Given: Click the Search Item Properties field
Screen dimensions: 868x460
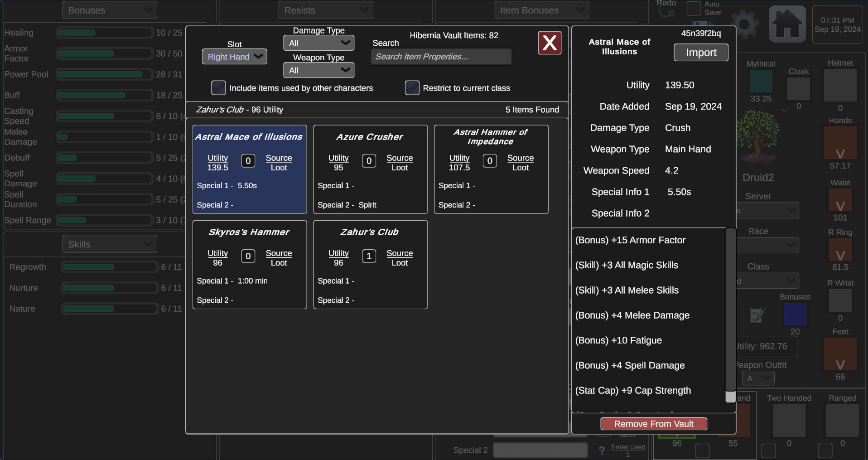Looking at the screenshot, I should click(x=441, y=57).
